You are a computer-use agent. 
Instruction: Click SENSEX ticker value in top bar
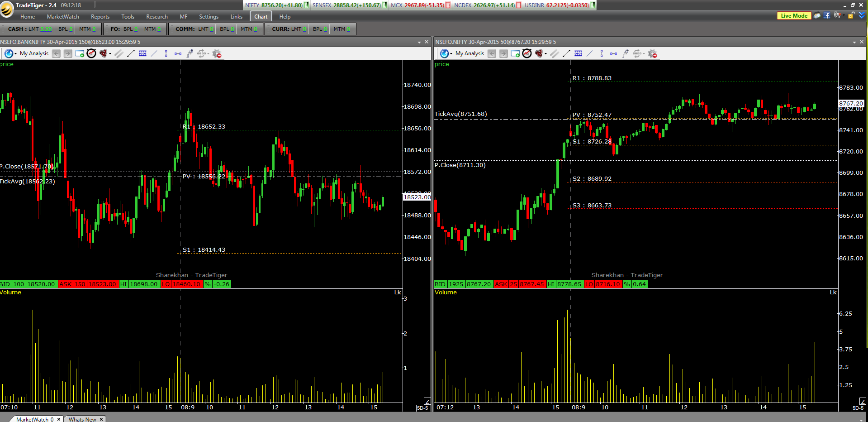(x=357, y=5)
